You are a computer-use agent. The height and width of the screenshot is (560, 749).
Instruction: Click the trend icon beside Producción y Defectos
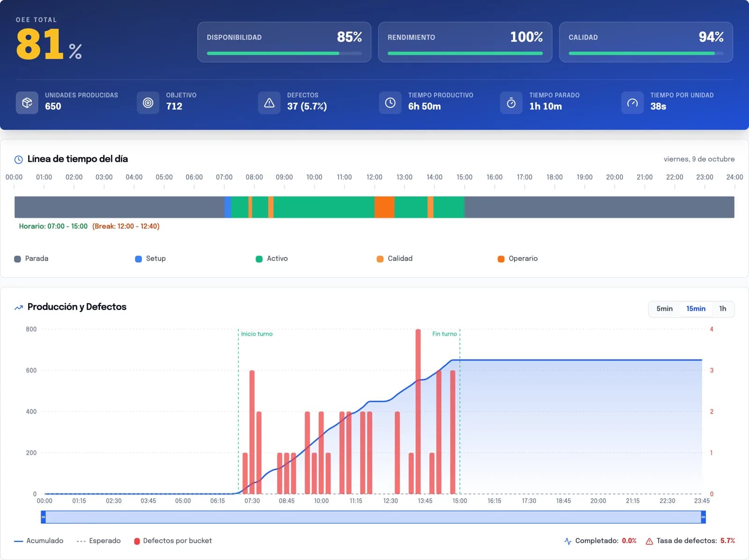click(x=19, y=308)
